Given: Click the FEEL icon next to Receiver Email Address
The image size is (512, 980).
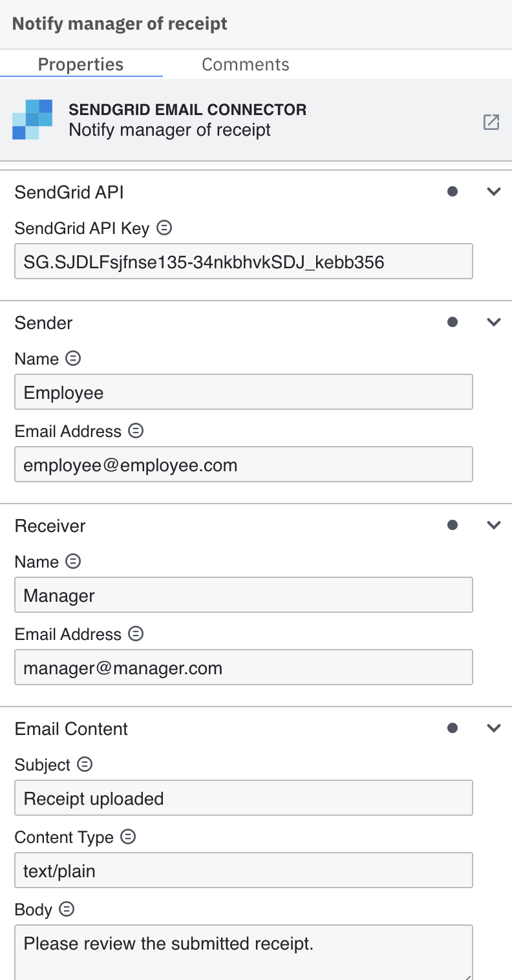Looking at the screenshot, I should [135, 634].
